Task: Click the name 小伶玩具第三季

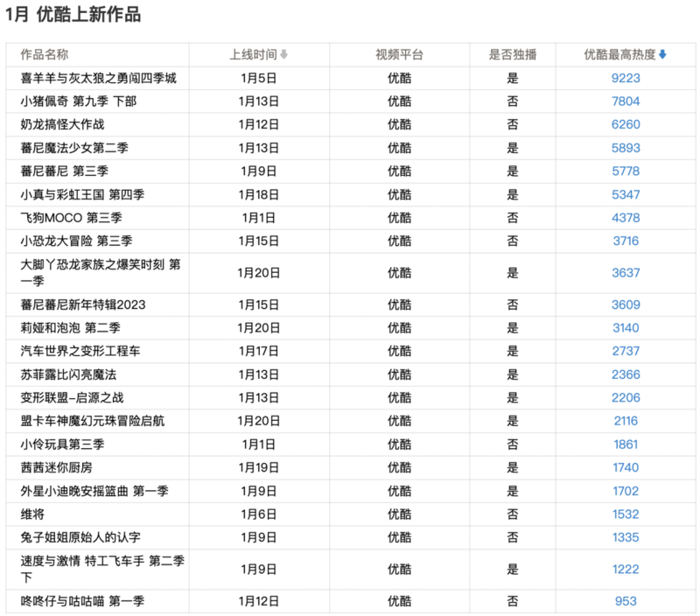Action: pos(62,444)
